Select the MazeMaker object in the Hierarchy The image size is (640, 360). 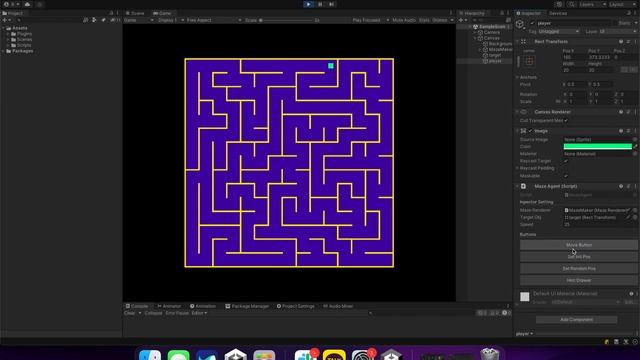(497, 49)
